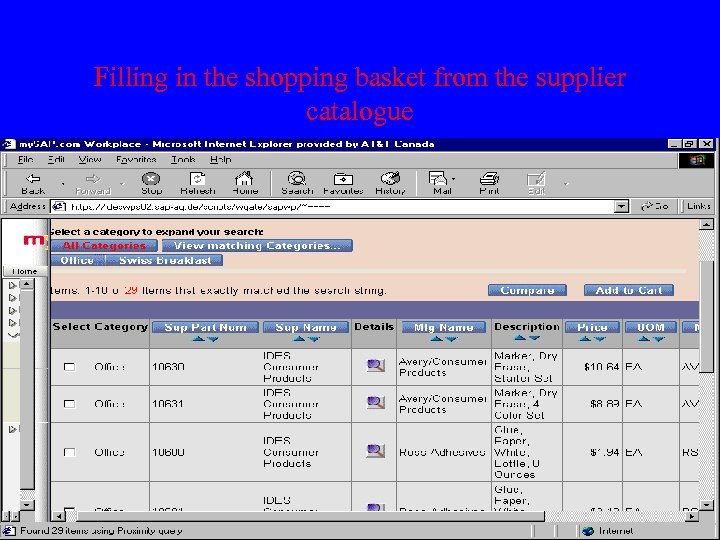Click the Mfg Name column header
The height and width of the screenshot is (540, 720).
(x=444, y=327)
